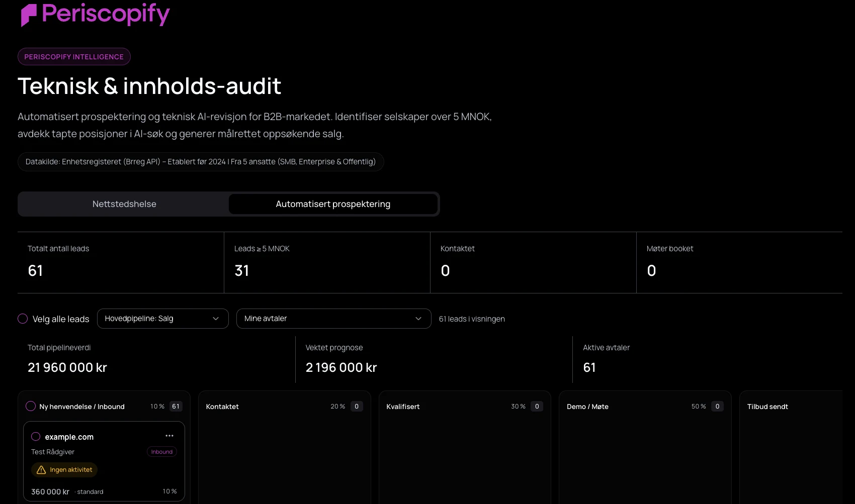Click the Teknisk & innholds-audit heading
The image size is (855, 504).
click(149, 86)
